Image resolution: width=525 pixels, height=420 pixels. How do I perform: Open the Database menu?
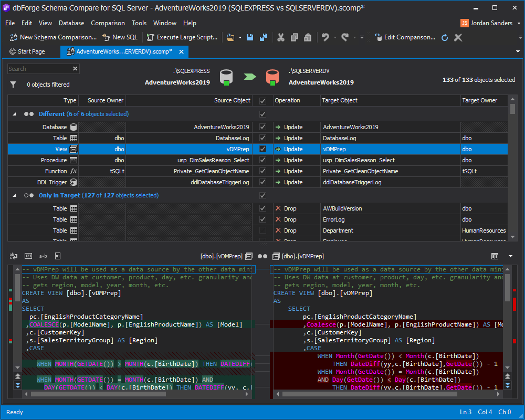pyautogui.click(x=71, y=23)
